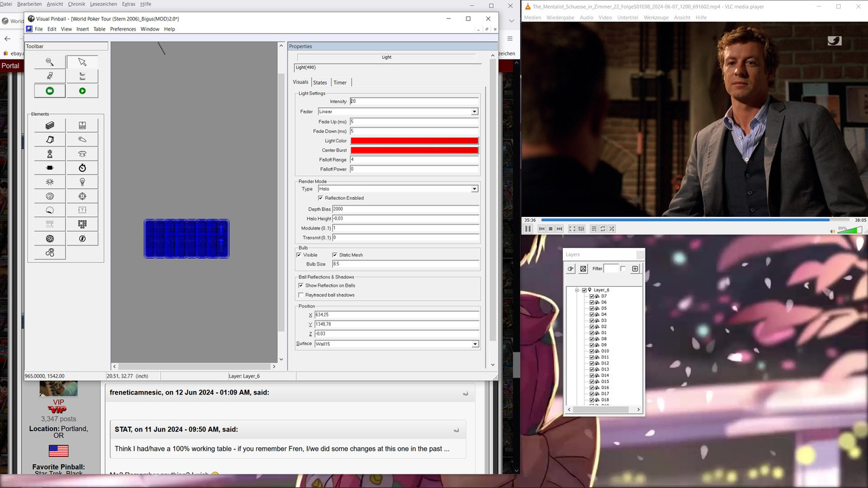Click the Layers Filter text field
The image size is (868, 488).
point(611,269)
